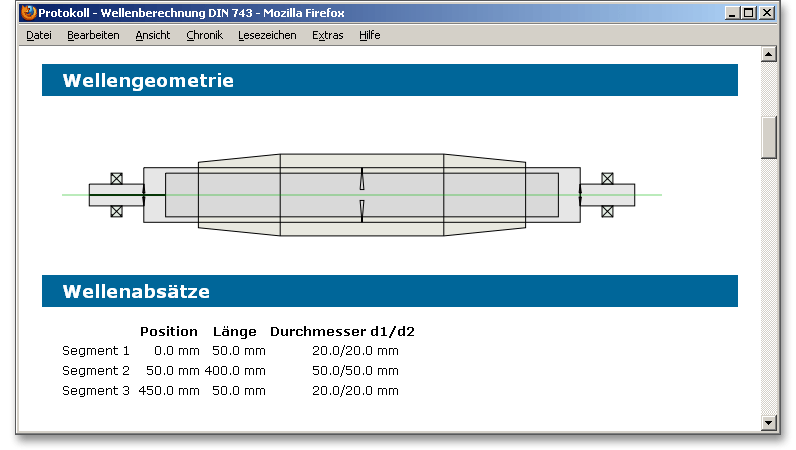This screenshot has width=796, height=450.
Task: Click the lower left bearing symbol
Action: [x=117, y=211]
